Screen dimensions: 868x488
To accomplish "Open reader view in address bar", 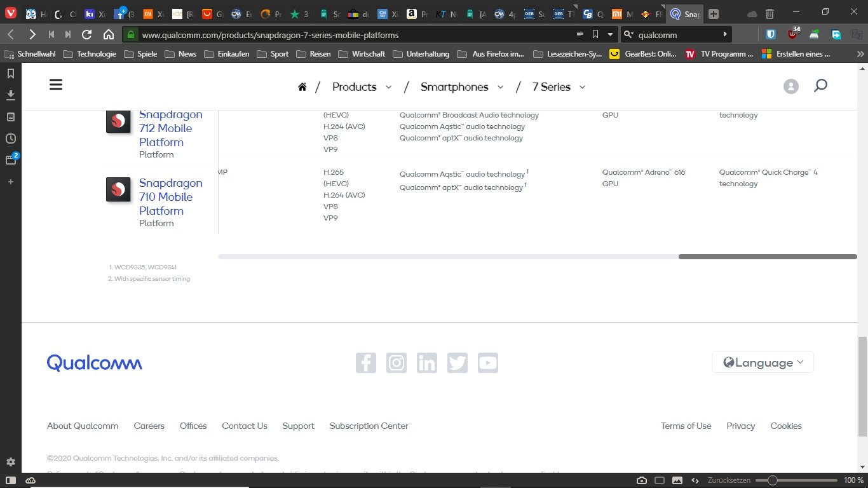I will click(x=580, y=34).
